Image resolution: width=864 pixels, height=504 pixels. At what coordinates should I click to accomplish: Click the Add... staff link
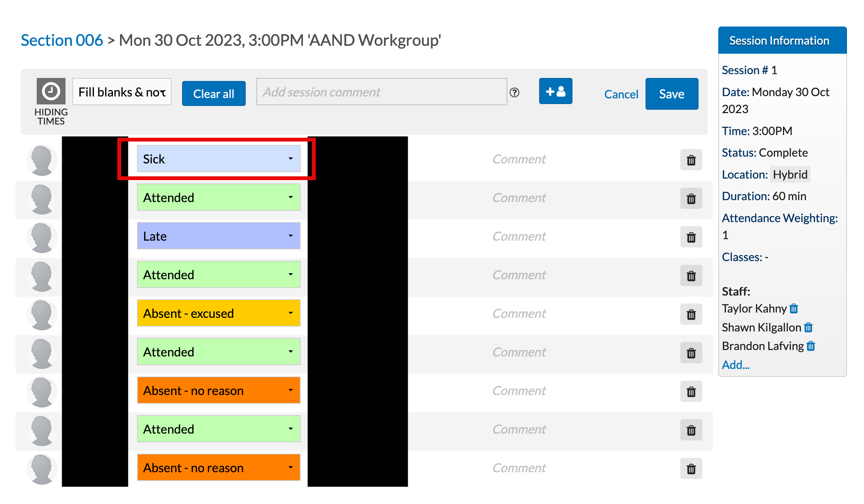click(735, 365)
